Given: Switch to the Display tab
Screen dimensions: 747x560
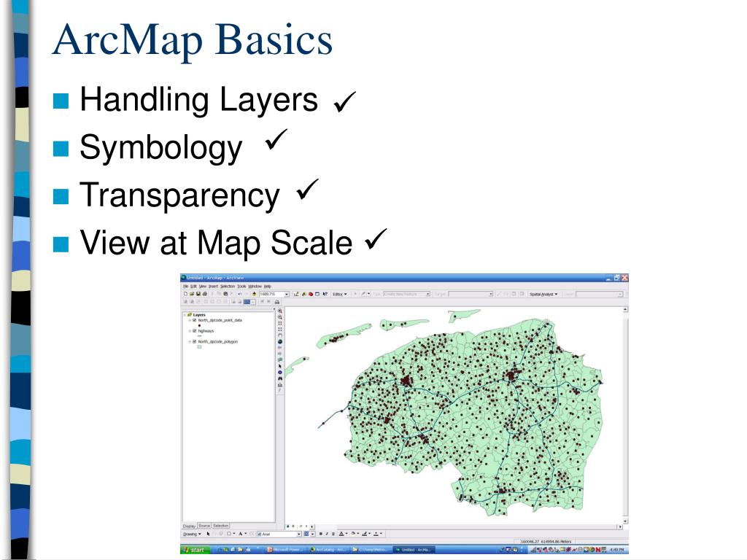Looking at the screenshot, I should [189, 526].
